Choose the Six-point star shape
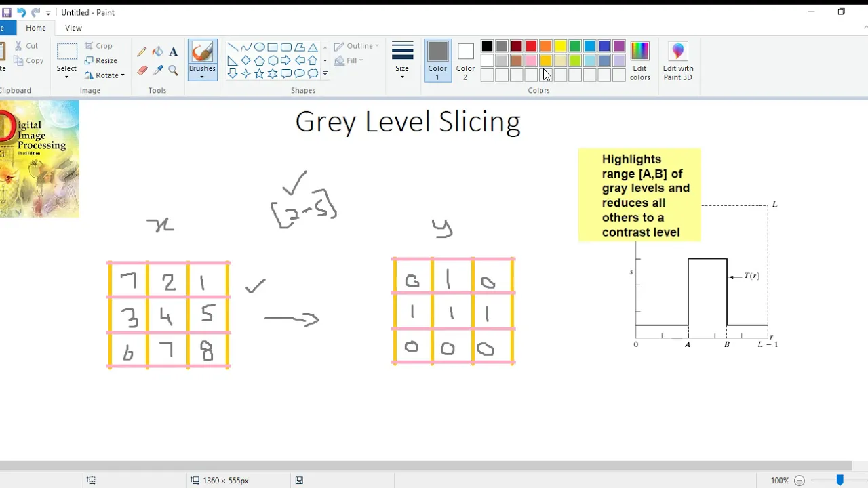868x488 pixels. pos(273,73)
